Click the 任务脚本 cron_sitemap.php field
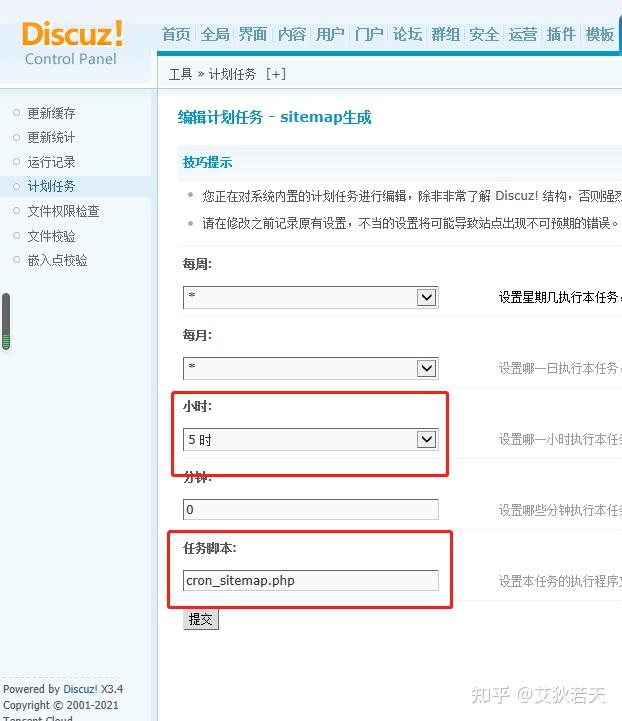622x721 pixels. coord(310,580)
